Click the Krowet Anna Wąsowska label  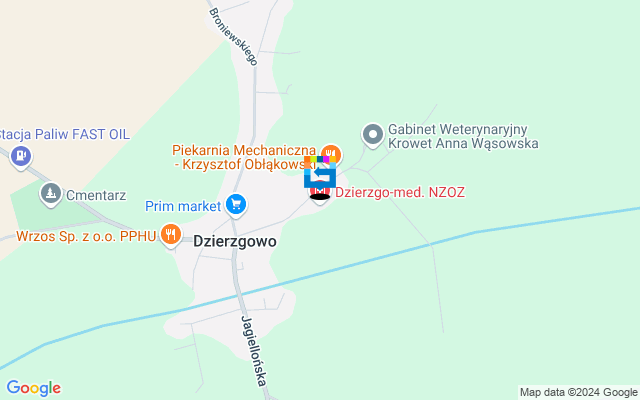(x=463, y=144)
